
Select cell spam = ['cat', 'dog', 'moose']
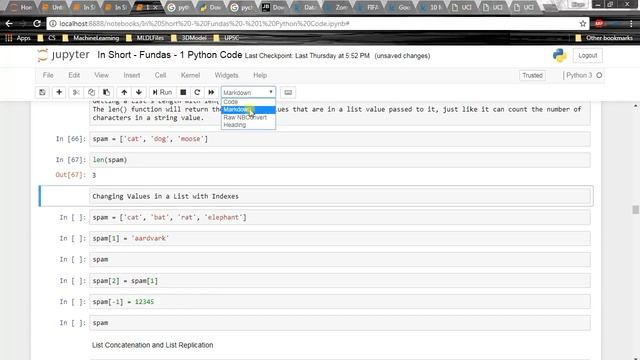pyautogui.click(x=340, y=139)
